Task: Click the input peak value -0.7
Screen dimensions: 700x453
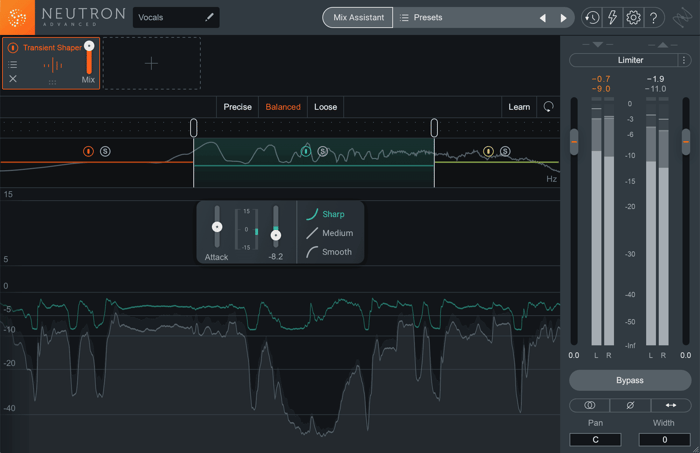Action: 601,79
